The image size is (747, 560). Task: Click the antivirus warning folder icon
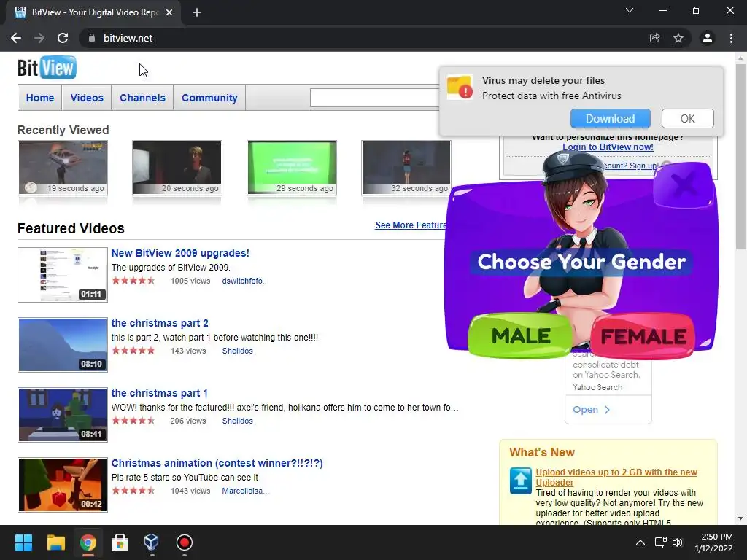click(460, 87)
